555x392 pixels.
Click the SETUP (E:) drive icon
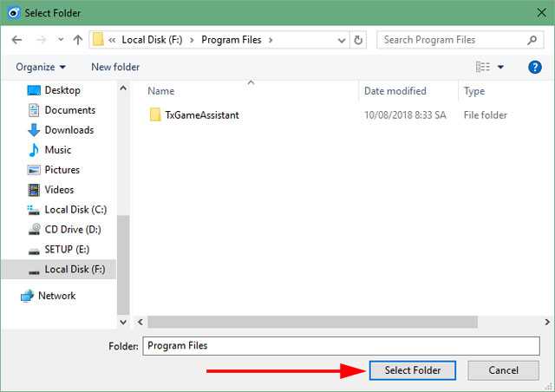34,251
